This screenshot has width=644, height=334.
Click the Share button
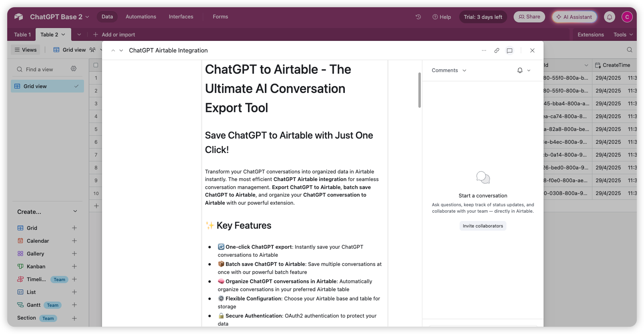(x=529, y=17)
